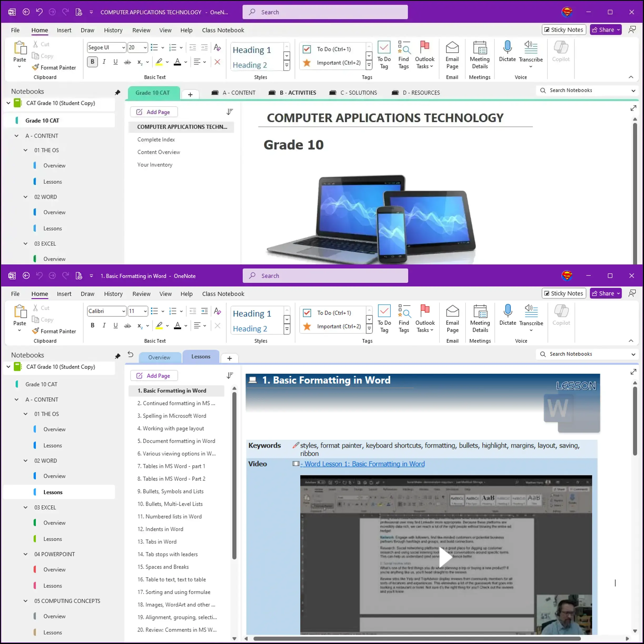Screen dimensions: 644x644
Task: Play the embedded Word lesson video
Action: point(445,557)
